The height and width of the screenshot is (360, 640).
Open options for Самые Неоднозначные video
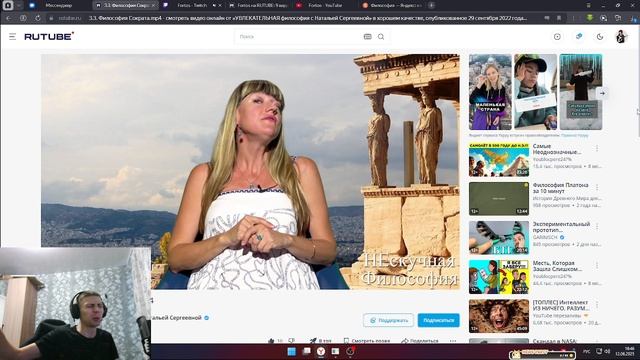click(597, 148)
